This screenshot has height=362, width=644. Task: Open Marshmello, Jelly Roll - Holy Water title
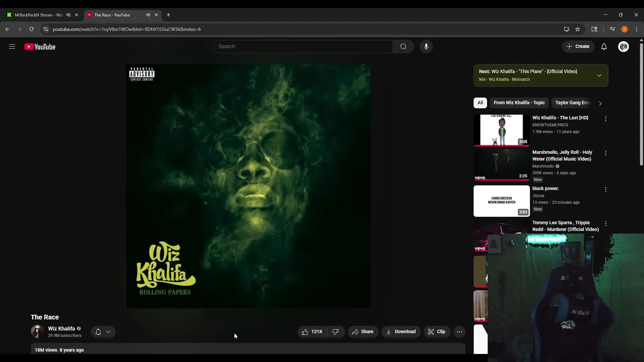562,155
